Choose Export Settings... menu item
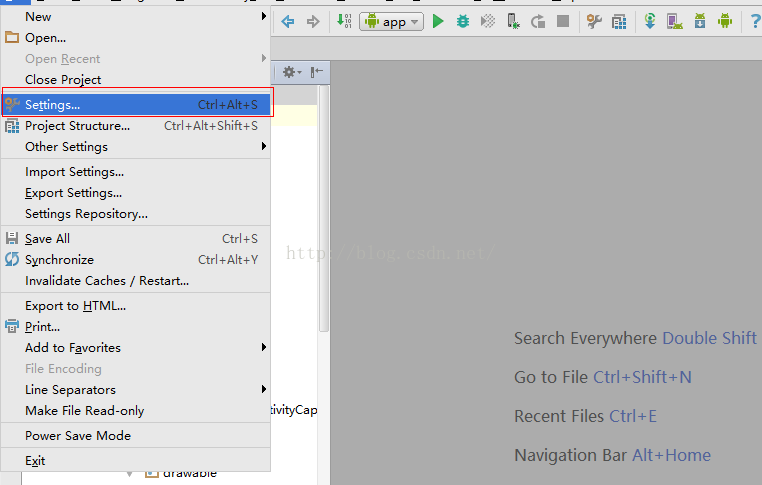Screen dimensions: 762x485 [x=136, y=192]
